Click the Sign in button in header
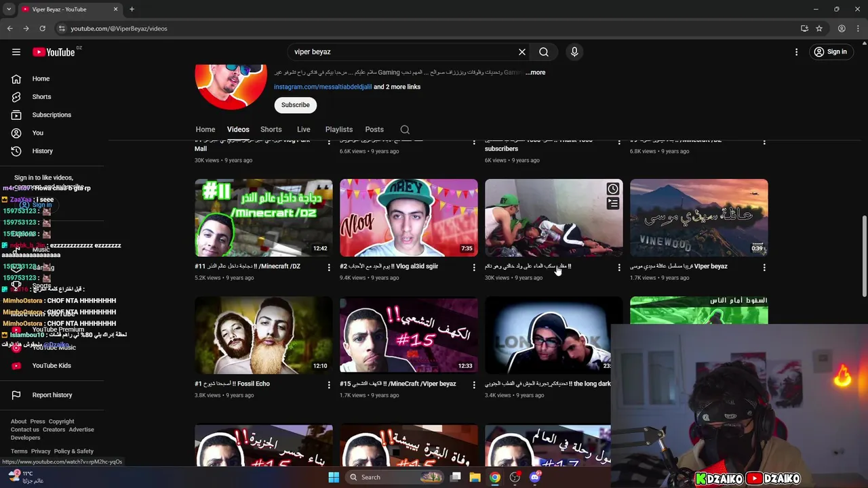The height and width of the screenshot is (488, 868). (831, 52)
